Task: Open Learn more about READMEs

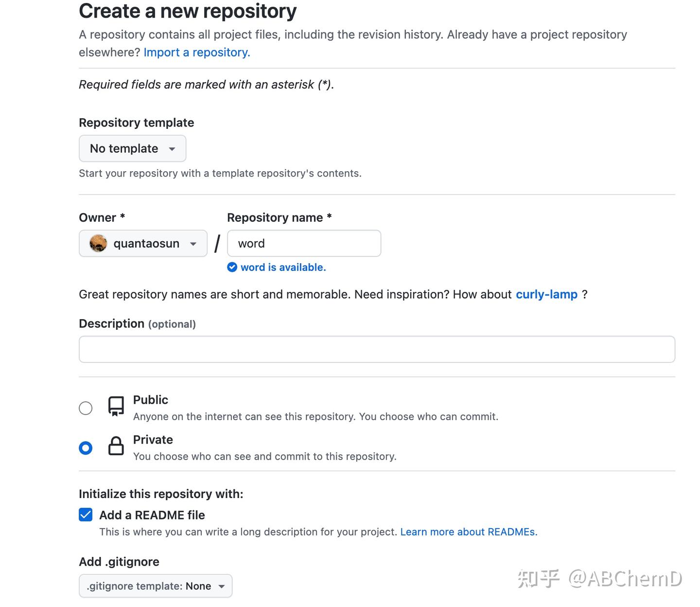Action: point(468,532)
